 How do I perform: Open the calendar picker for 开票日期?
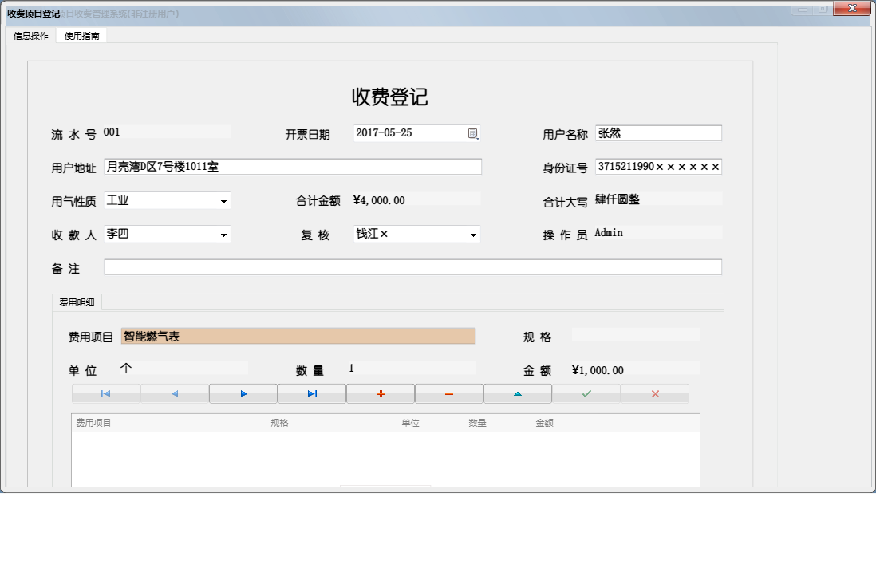(472, 133)
